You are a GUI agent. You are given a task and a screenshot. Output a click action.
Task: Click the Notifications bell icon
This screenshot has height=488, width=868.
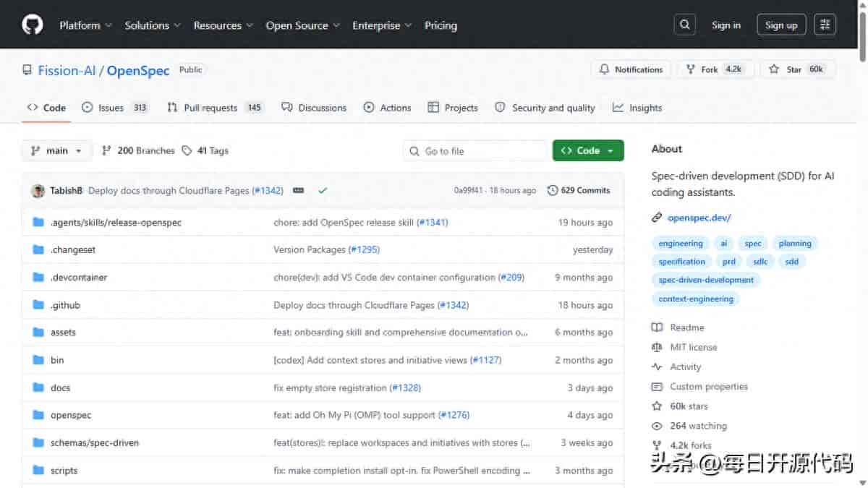[x=605, y=69]
